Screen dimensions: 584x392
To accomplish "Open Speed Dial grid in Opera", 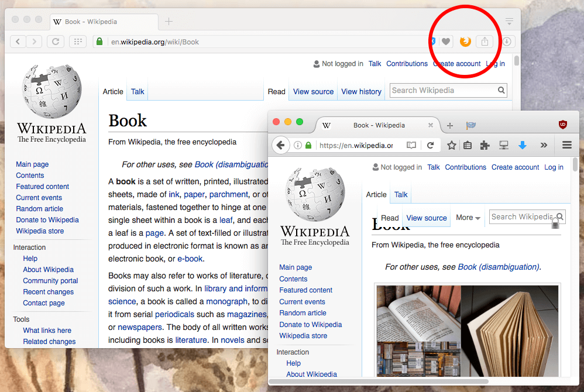I will point(78,42).
